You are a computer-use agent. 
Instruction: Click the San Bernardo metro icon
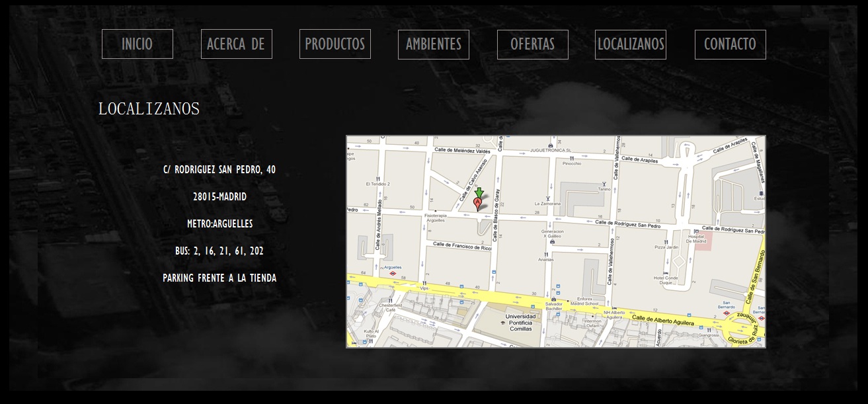726,313
